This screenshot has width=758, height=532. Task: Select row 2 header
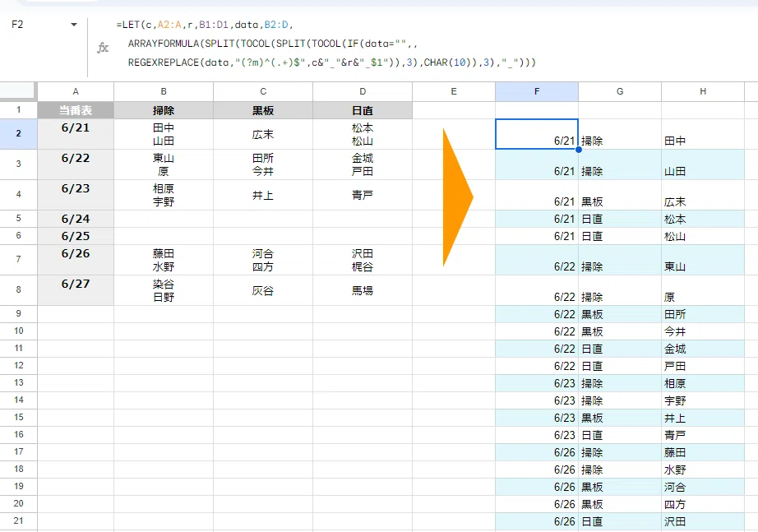(x=18, y=134)
